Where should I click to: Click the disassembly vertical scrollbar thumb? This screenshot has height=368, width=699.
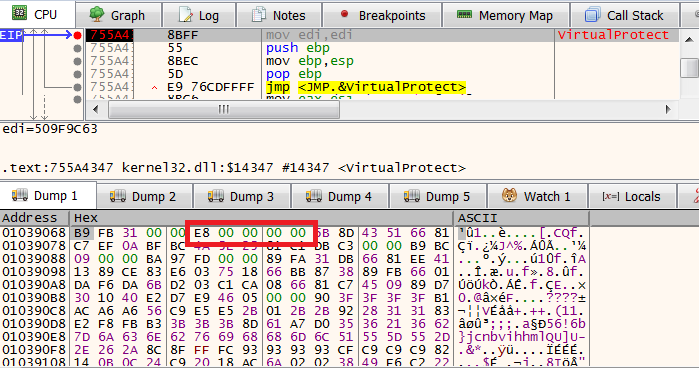pyautogui.click(x=689, y=68)
